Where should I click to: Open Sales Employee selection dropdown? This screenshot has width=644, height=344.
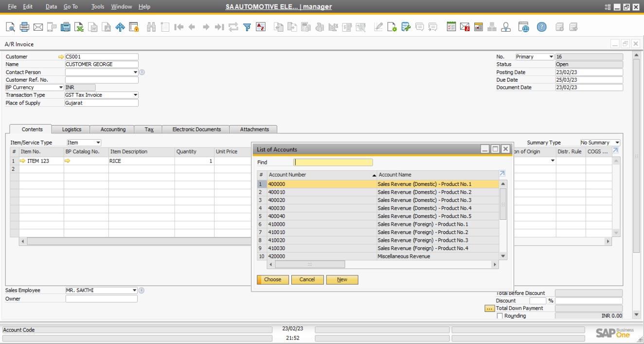pos(135,290)
